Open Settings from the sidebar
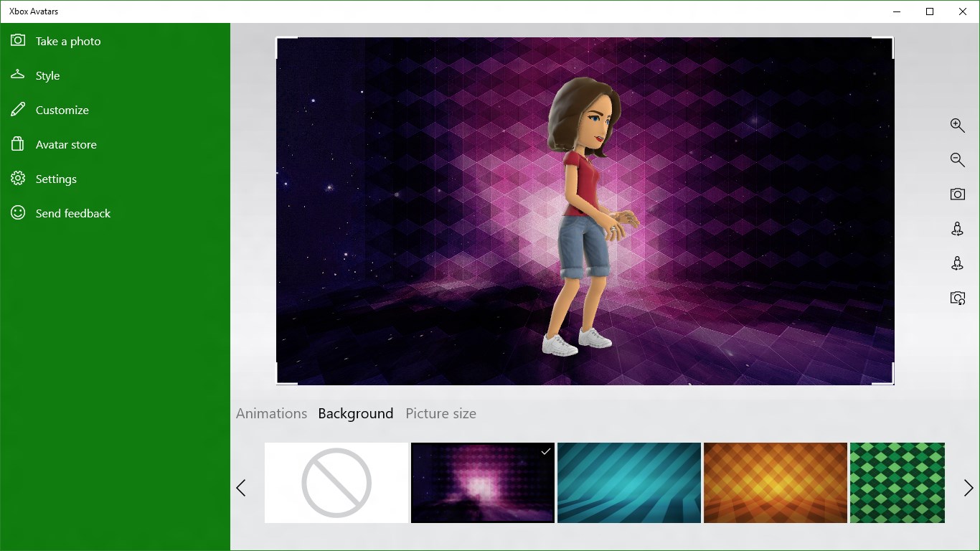 coord(56,179)
